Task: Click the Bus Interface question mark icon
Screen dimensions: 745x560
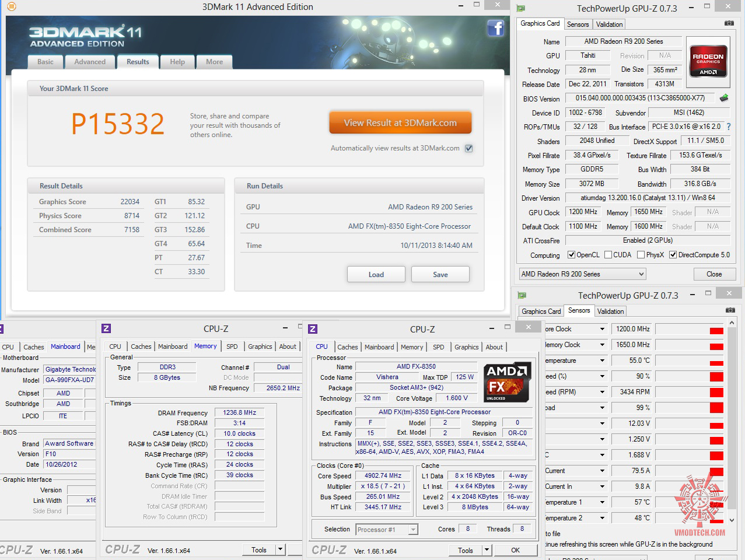Action: tap(728, 127)
